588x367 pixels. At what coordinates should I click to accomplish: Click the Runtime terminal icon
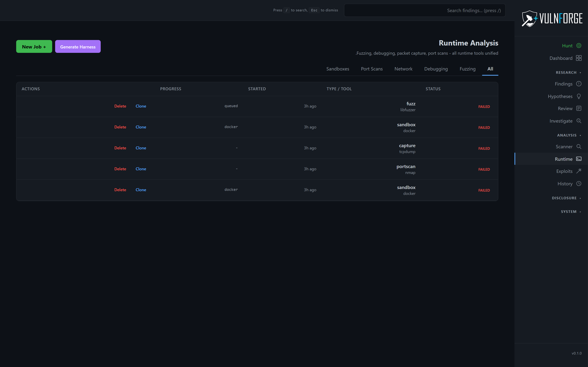579,159
